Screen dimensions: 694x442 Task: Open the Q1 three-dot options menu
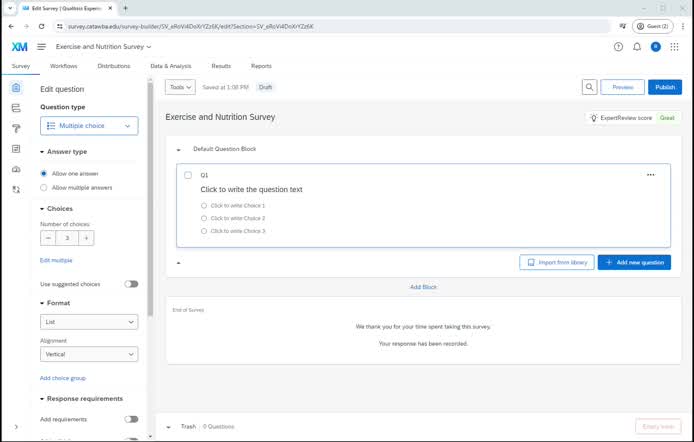click(x=651, y=175)
